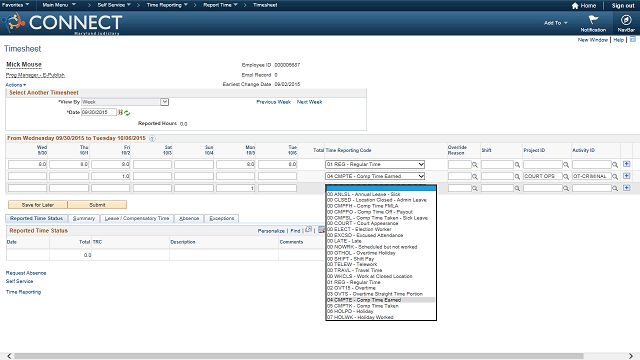Open the NavBar compass icon
The width and height of the screenshot is (640, 360).
pyautogui.click(x=626, y=20)
